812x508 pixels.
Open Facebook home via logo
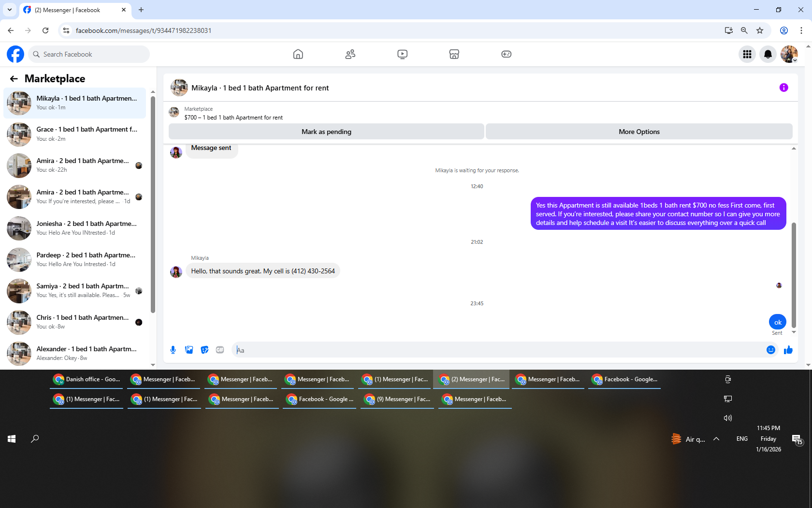pos(15,54)
